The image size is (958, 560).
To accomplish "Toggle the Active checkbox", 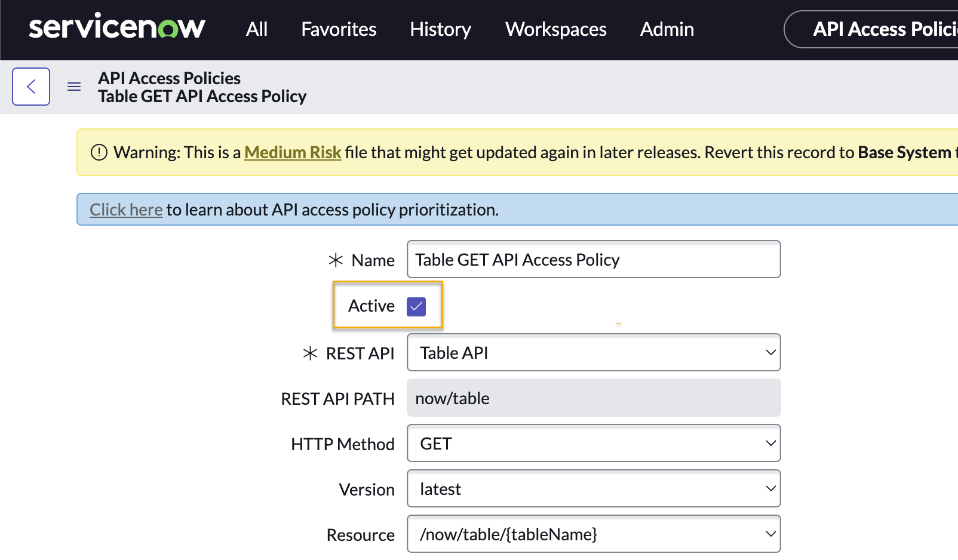I will tap(416, 306).
